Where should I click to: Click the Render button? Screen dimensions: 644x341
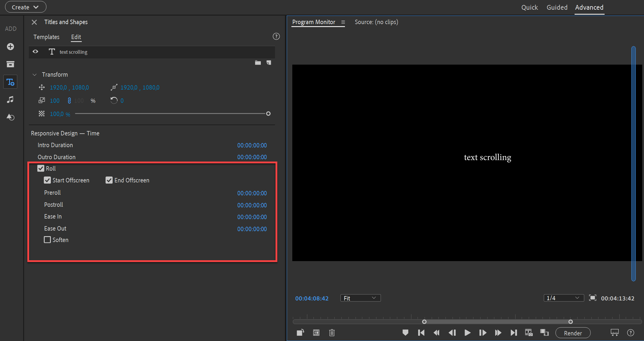click(573, 333)
